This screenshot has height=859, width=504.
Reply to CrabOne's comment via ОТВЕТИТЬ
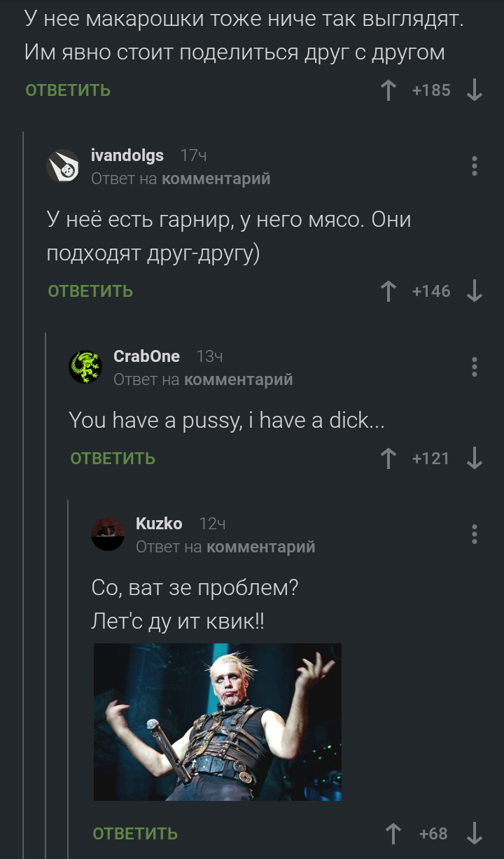[113, 459]
